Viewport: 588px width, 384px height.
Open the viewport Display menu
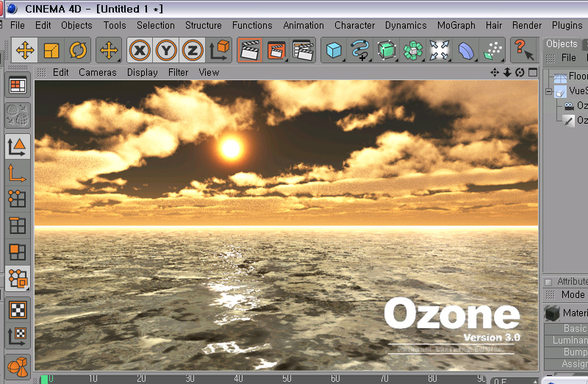tap(142, 72)
